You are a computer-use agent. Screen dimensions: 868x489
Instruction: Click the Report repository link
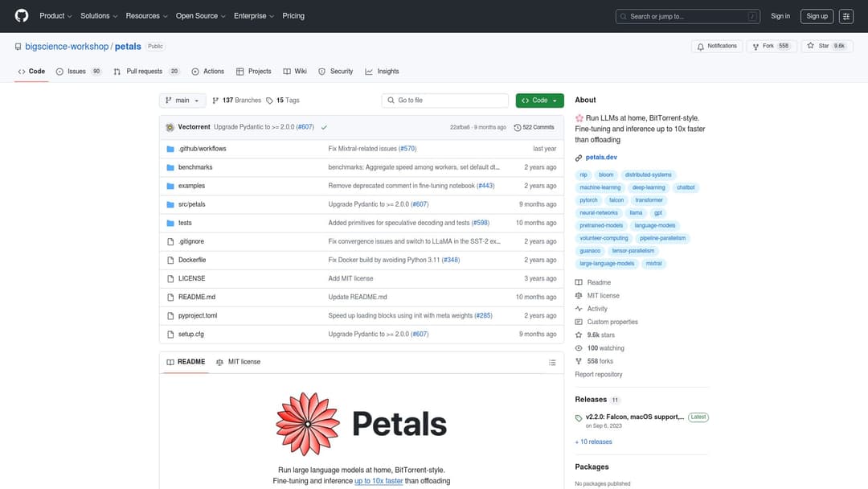tap(599, 374)
